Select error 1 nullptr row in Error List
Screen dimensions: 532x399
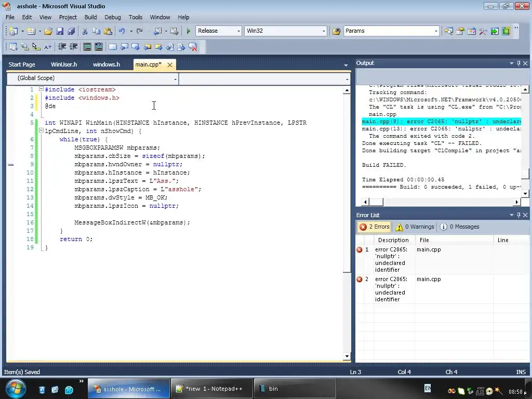[443, 260]
